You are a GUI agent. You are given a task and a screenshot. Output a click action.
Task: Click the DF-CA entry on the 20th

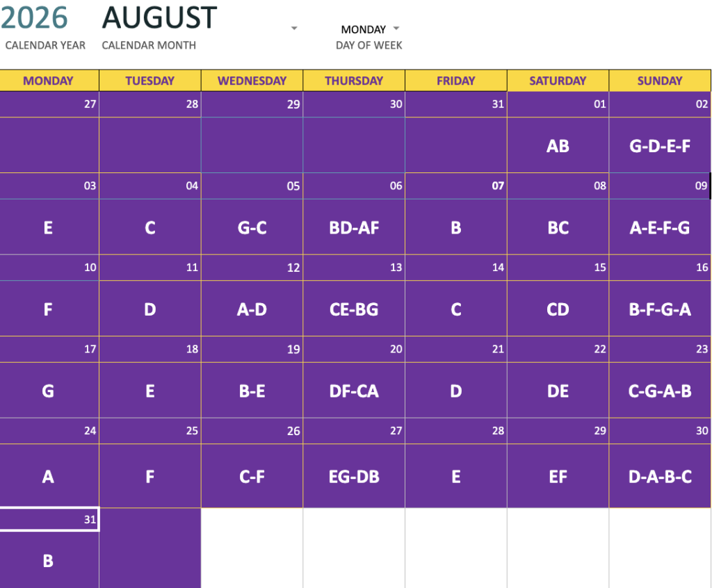354,391
